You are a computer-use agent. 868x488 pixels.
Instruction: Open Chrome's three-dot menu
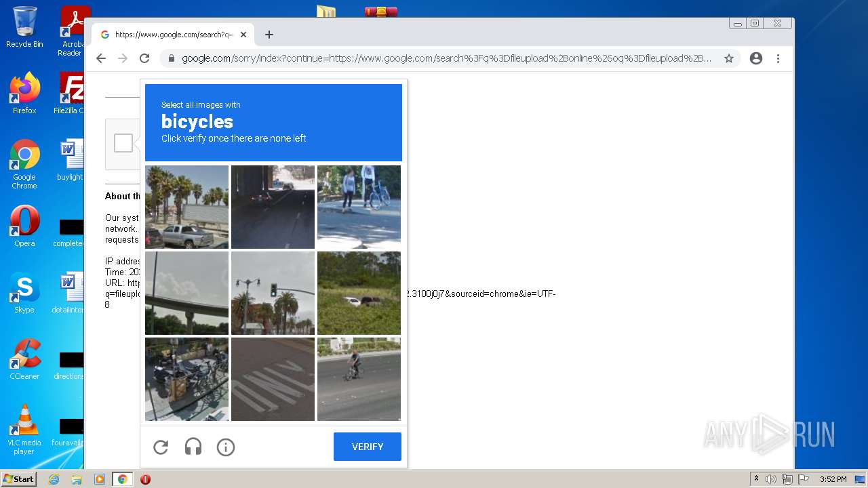tap(778, 58)
